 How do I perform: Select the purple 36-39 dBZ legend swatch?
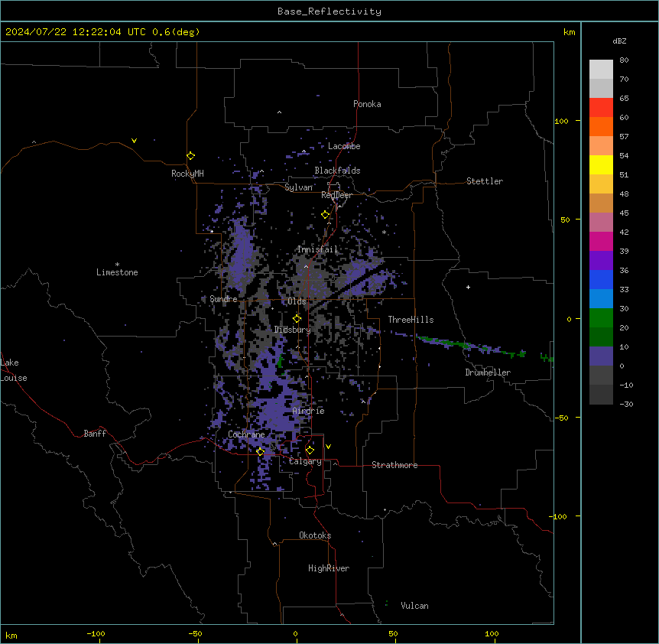tap(601, 261)
